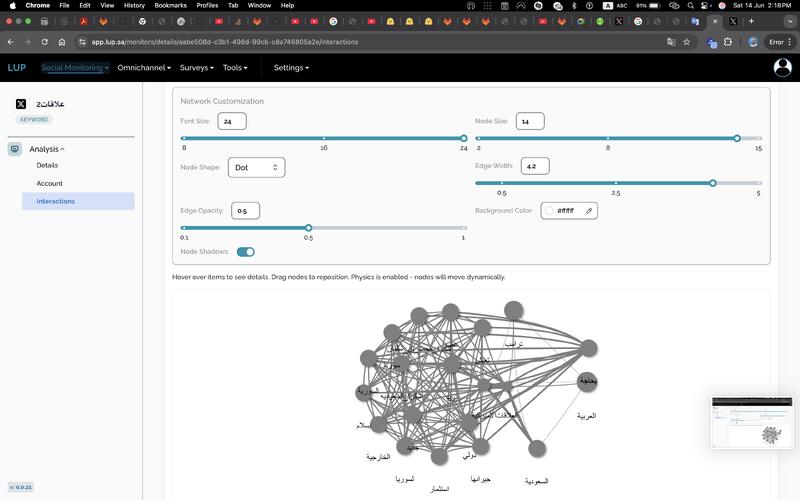Open the LUP user account avatar
This screenshot has height=500, width=800.
click(783, 67)
